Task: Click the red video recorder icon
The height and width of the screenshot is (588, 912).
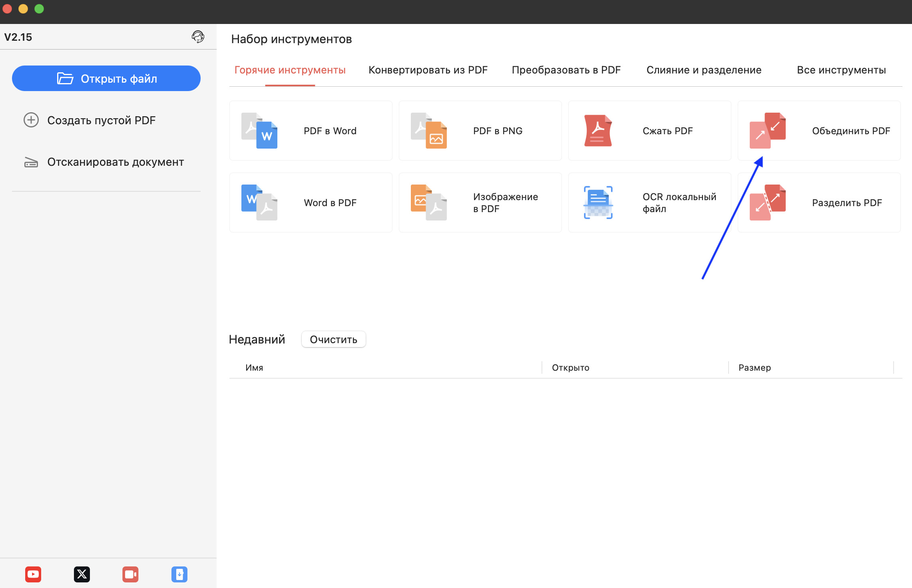Action: click(130, 574)
